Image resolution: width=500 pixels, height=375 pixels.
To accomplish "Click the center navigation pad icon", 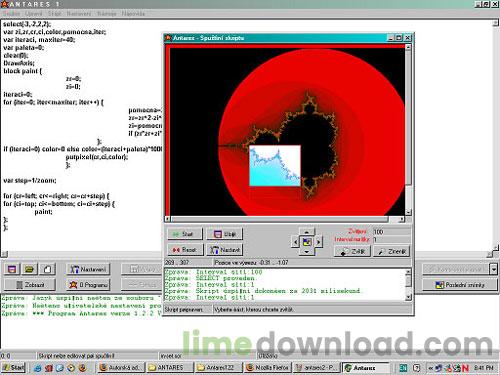I will point(307,242).
